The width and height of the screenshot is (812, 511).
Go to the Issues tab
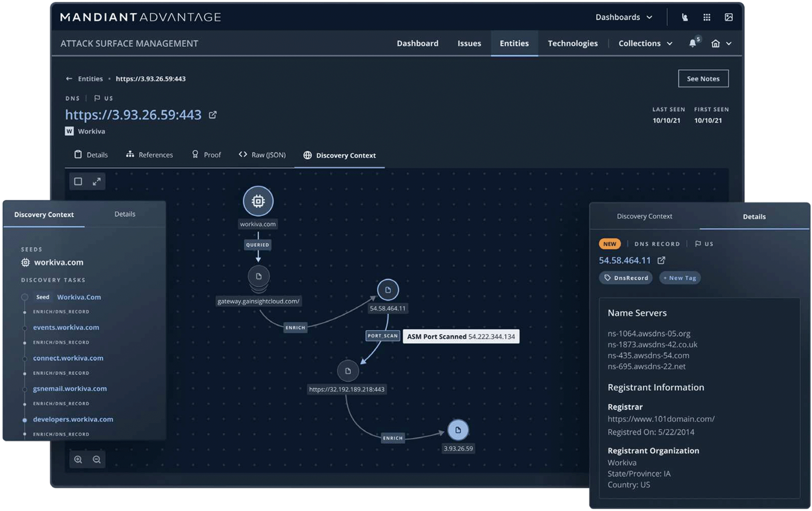[x=469, y=43]
